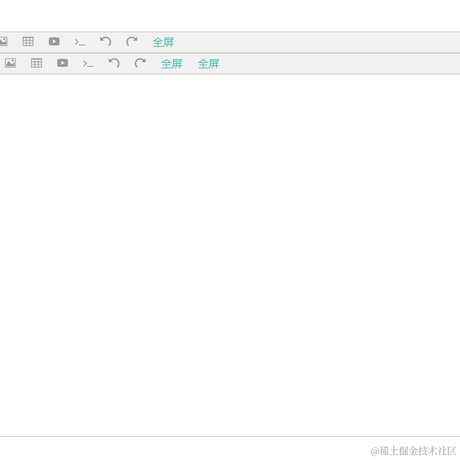
Task: Insert table using upper toolbar's table icon
Action: click(x=28, y=42)
